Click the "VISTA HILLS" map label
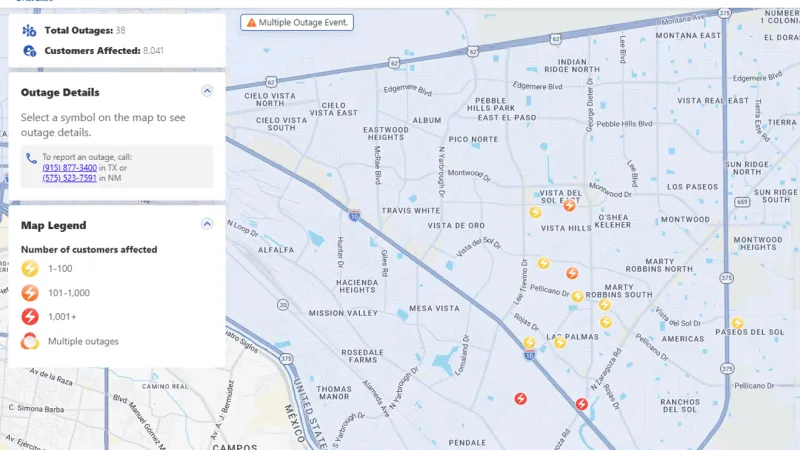Image resolution: width=800 pixels, height=450 pixels. coord(566,228)
